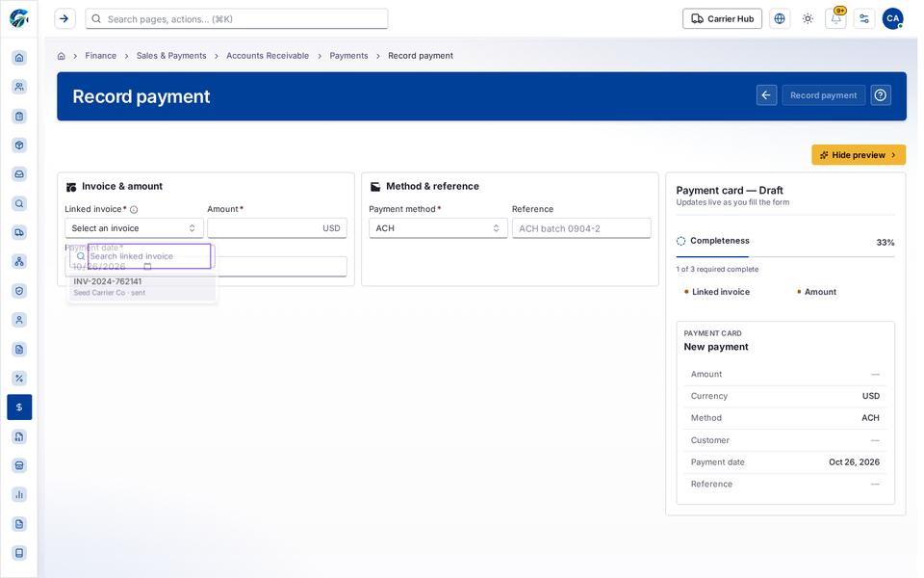Click the network hierarchy icon in sidebar
Viewport: 924px width, 578px height.
coord(19,261)
